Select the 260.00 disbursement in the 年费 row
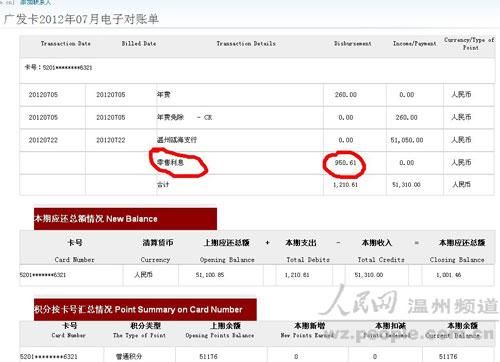Image resolution: width=500 pixels, height=362 pixels. [x=346, y=95]
